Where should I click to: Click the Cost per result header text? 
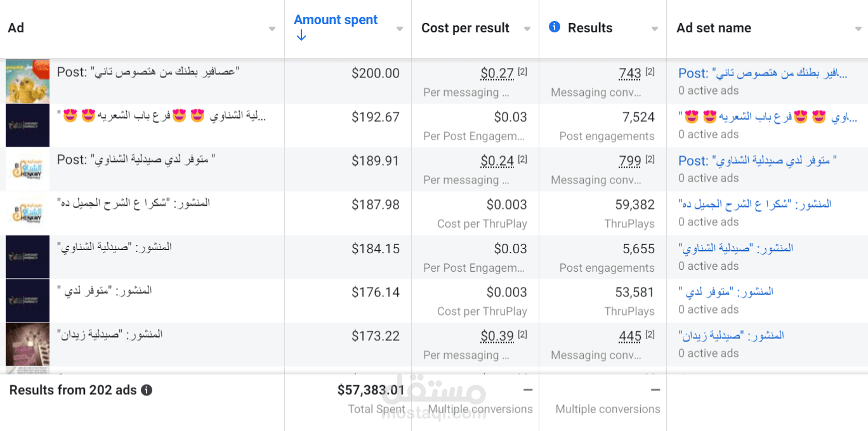click(x=465, y=28)
